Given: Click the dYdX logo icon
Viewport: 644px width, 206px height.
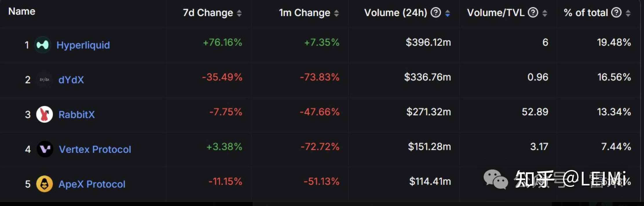Looking at the screenshot, I should pyautogui.click(x=44, y=79).
